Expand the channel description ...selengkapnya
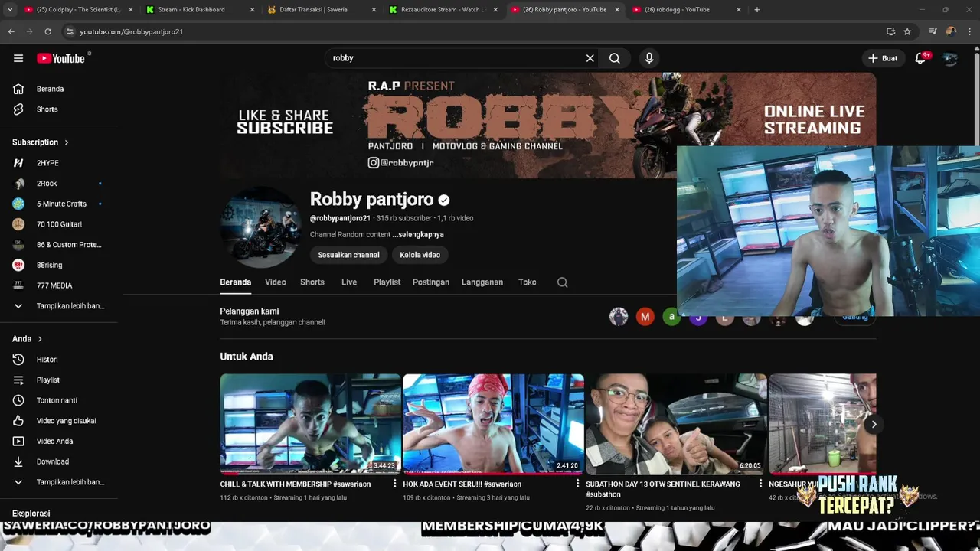Viewport: 980px width, 551px height. coord(418,235)
